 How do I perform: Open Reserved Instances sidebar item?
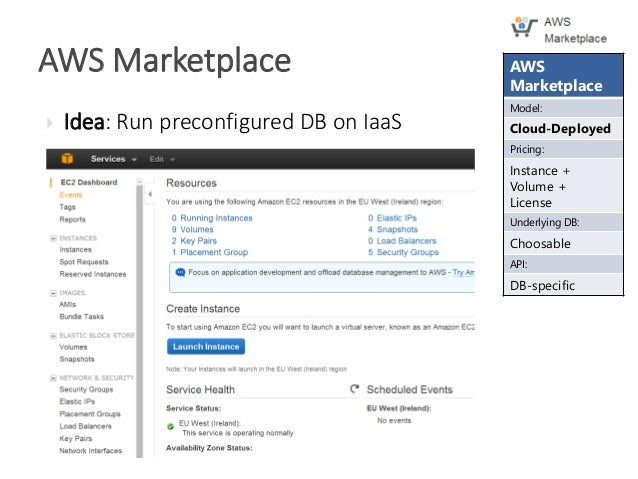pos(93,274)
